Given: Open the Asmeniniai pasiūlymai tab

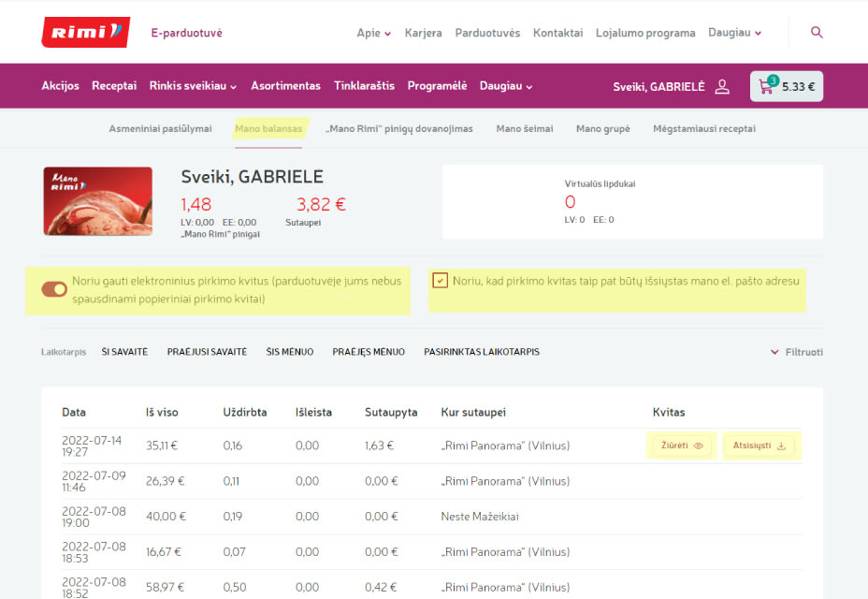Looking at the screenshot, I should 160,128.
